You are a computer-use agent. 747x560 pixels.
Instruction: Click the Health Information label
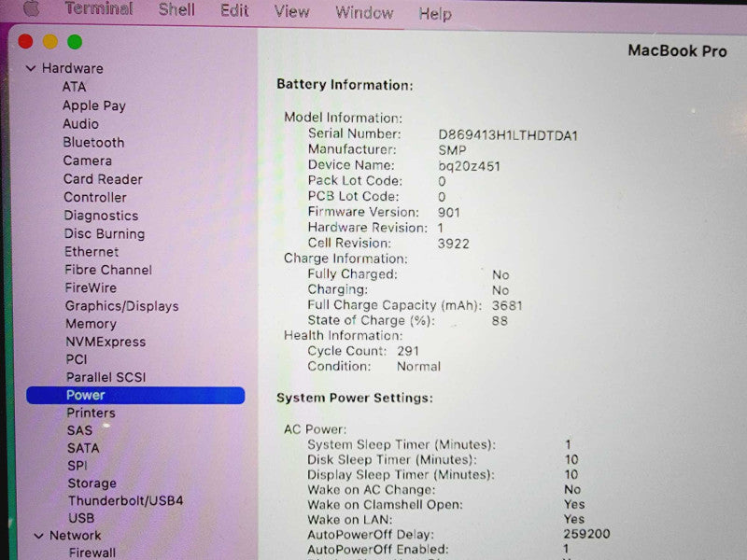click(x=343, y=336)
